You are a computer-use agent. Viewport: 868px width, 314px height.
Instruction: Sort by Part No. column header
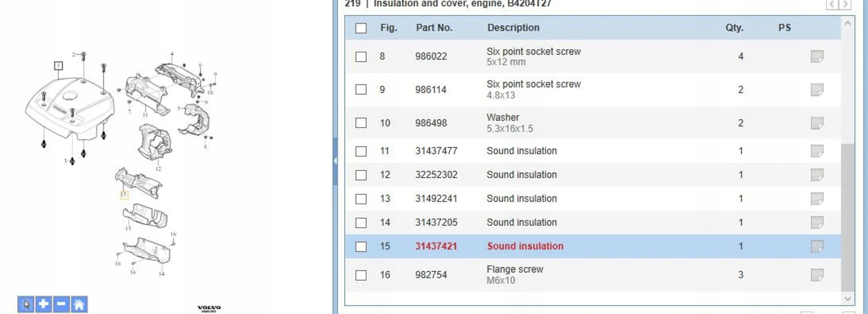coord(434,28)
